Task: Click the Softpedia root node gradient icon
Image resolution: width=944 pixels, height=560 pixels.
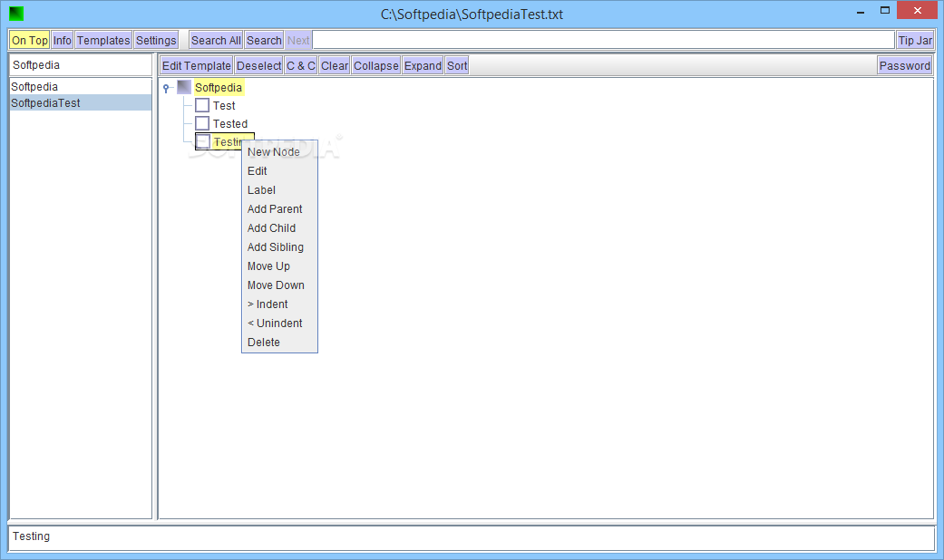Action: click(183, 87)
